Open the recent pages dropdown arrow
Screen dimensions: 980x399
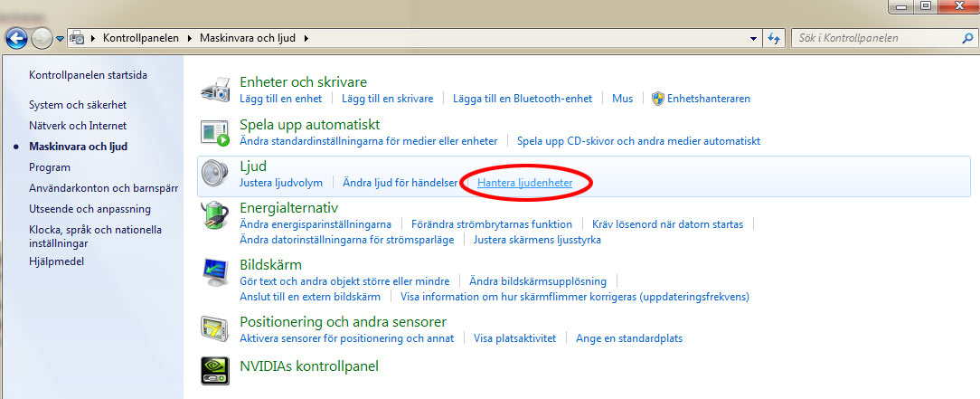click(60, 39)
